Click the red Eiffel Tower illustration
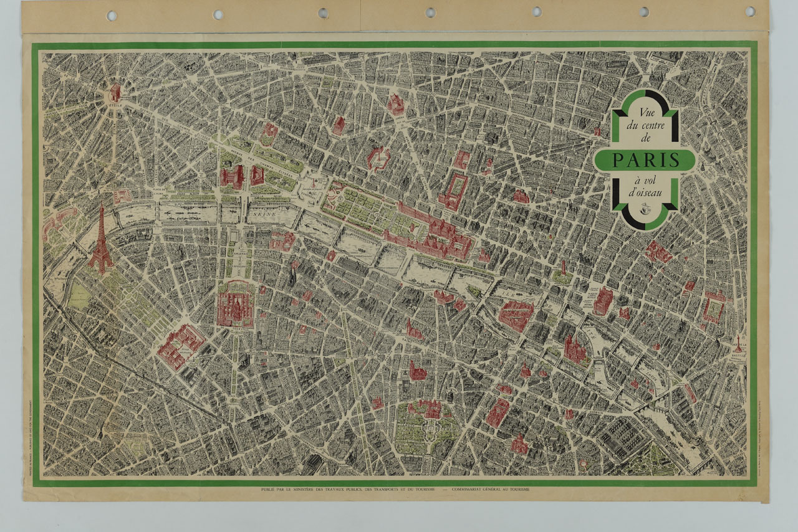Screen dimensions: 798x532 point(100,243)
